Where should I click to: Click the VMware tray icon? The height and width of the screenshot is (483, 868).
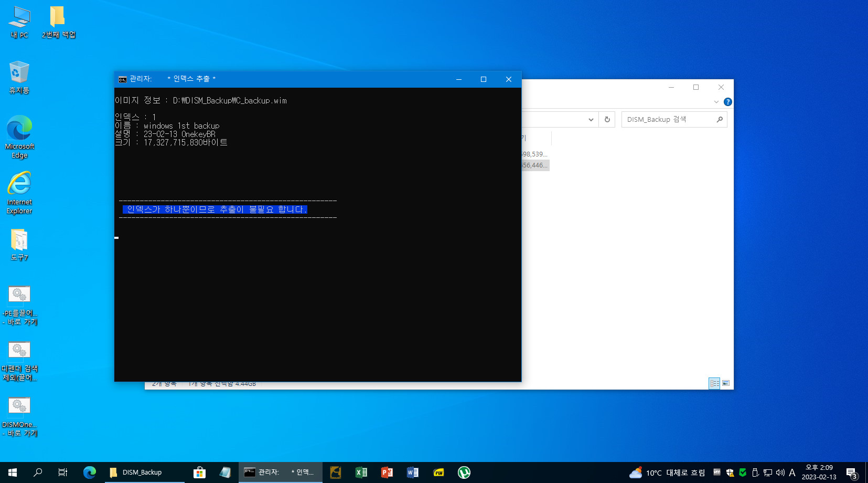coord(717,472)
